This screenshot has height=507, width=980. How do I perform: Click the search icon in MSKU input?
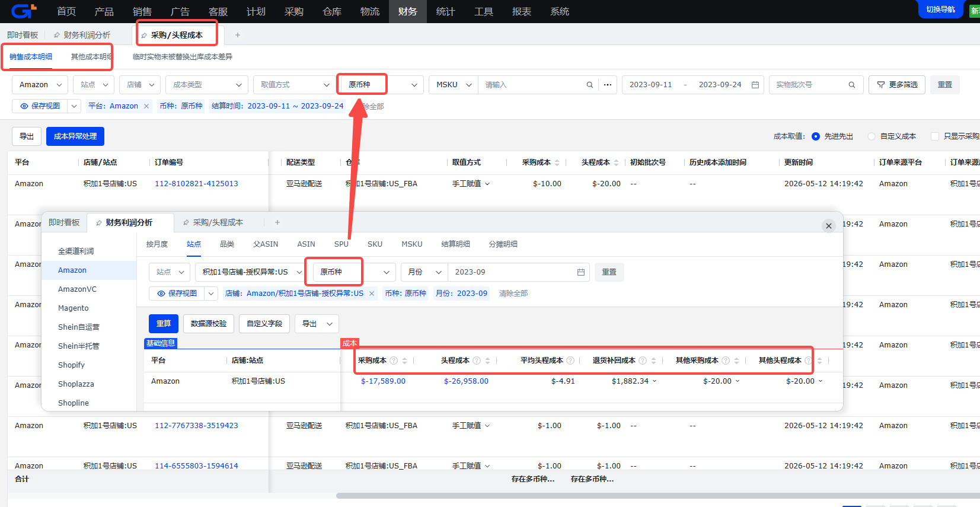[x=590, y=85]
